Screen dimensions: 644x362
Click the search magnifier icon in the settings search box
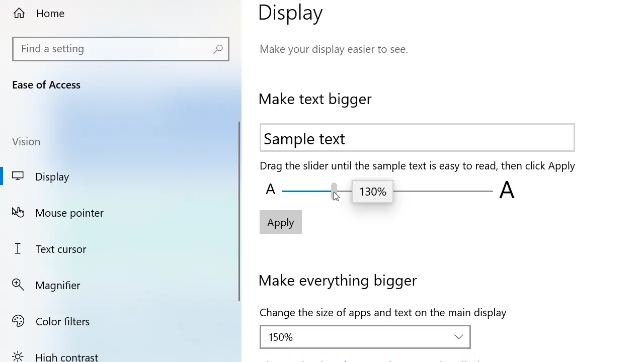coord(218,49)
